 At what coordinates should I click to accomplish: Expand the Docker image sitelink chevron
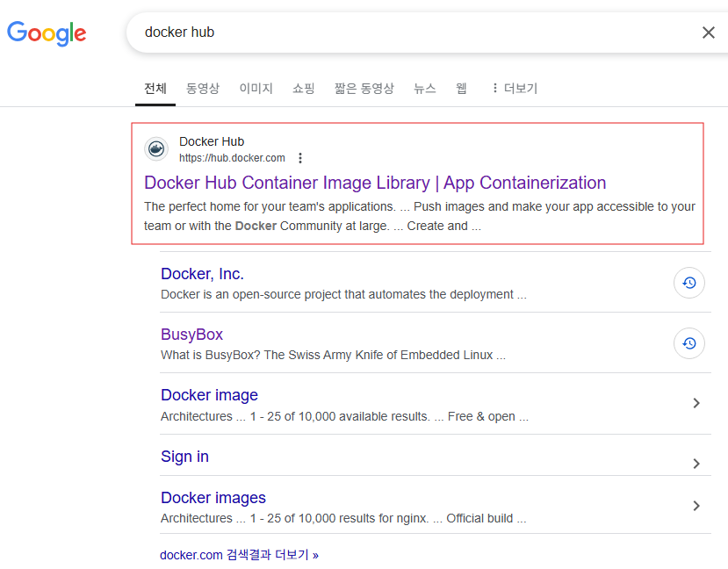coord(696,403)
